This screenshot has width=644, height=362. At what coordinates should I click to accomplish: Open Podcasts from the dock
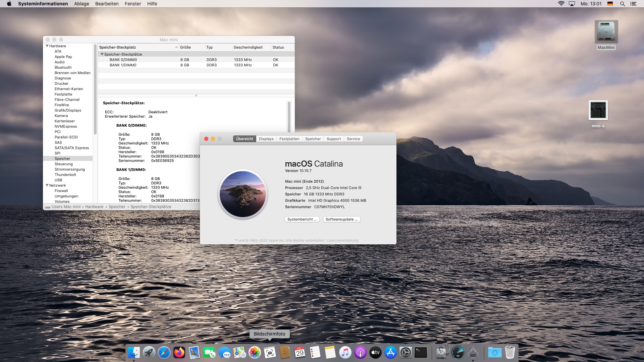tap(360, 352)
